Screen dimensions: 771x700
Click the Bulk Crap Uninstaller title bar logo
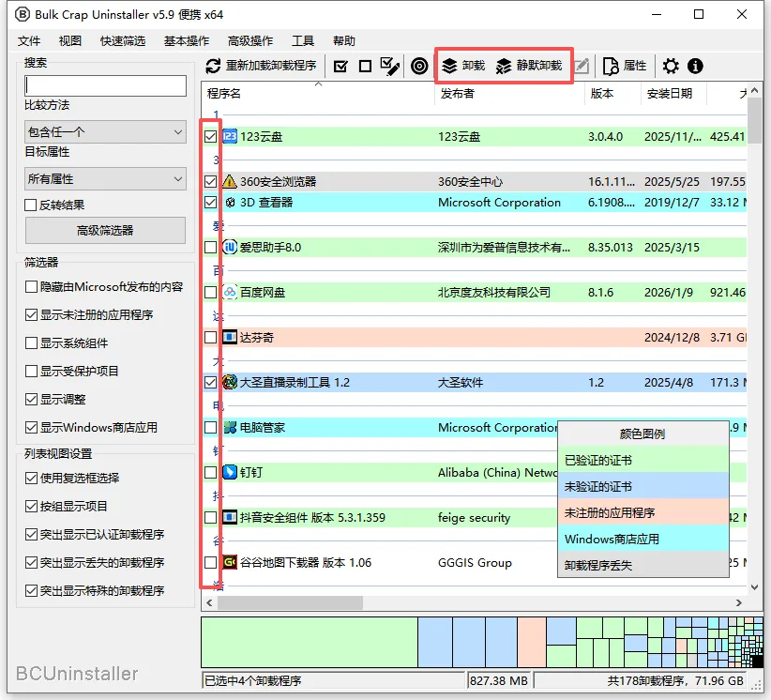point(23,15)
